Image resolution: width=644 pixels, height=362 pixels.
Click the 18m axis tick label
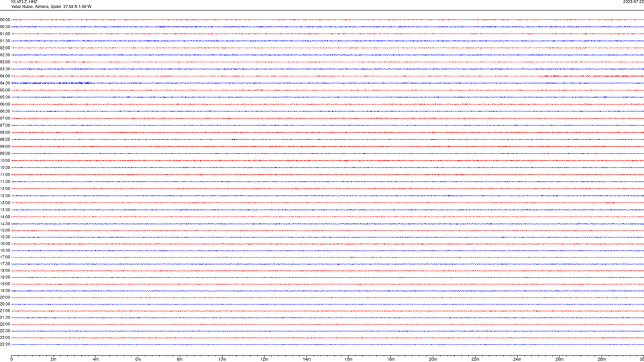(391, 359)
